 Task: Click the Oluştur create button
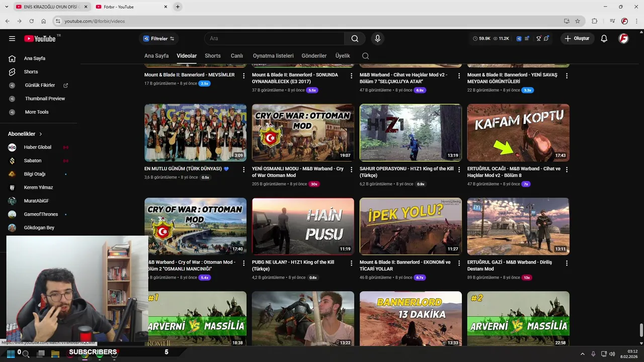(577, 39)
